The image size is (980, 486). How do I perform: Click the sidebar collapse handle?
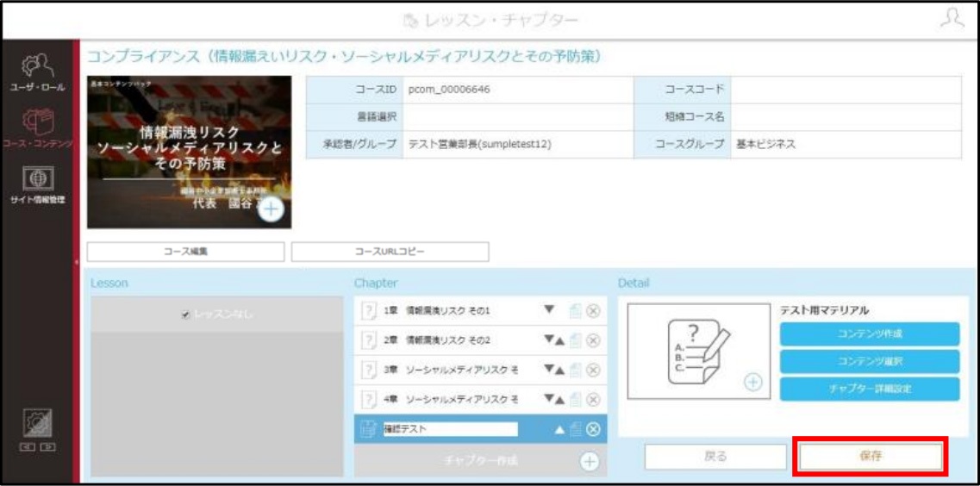pos(76,262)
